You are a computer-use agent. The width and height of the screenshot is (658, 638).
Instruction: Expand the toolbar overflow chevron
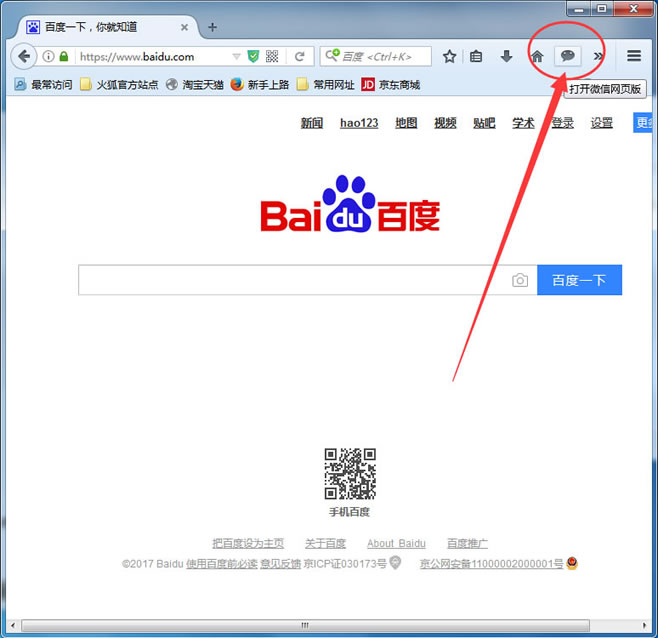click(598, 56)
